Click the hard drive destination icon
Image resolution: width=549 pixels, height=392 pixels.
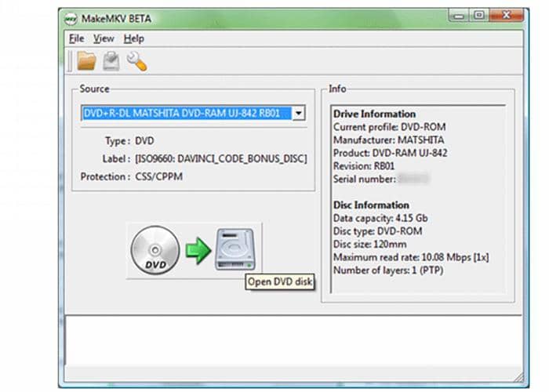[235, 249]
